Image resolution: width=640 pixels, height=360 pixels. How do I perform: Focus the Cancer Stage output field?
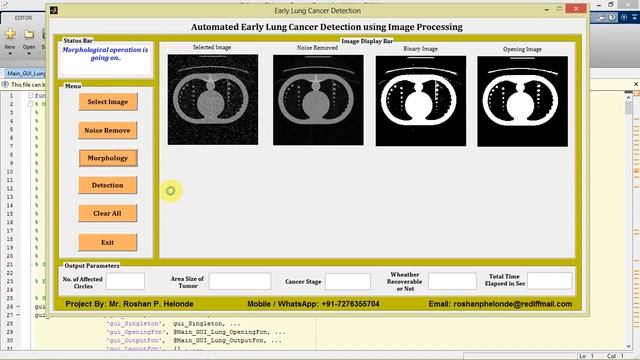tap(348, 282)
